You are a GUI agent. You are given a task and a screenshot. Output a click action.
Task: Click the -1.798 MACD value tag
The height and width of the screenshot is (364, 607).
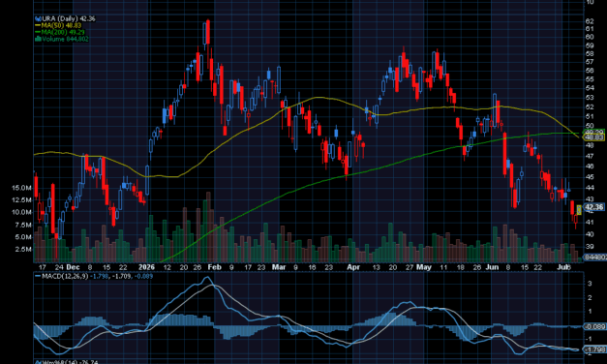tap(593, 349)
